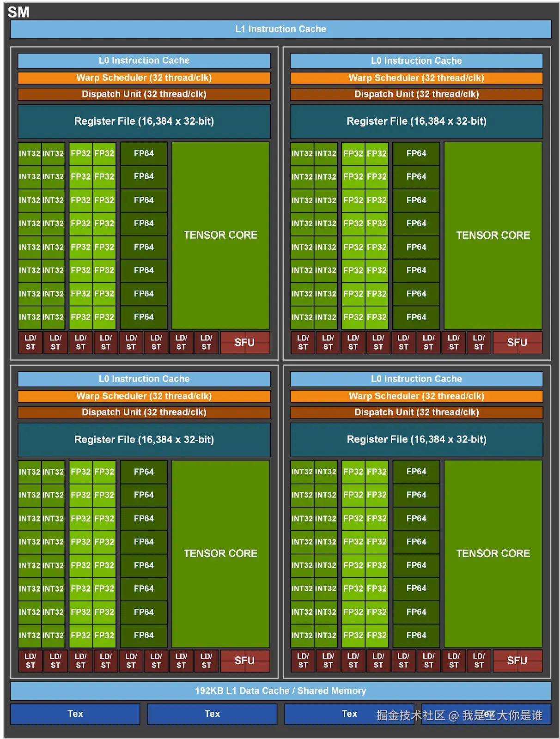560x739 pixels.
Task: Click Register File block in bottom-left partition
Action: coord(144,439)
